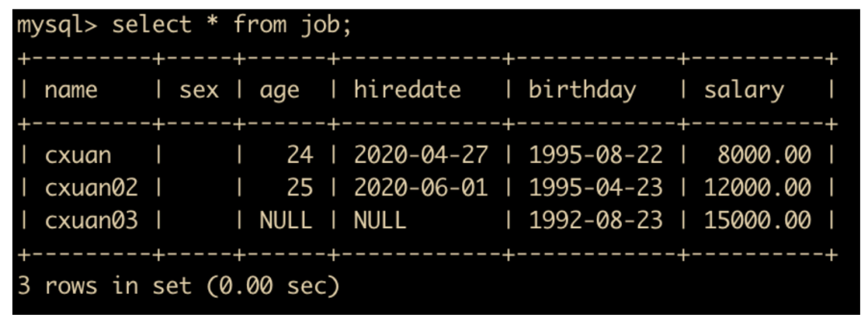Select the age value 24
868x322 pixels.
(299, 155)
